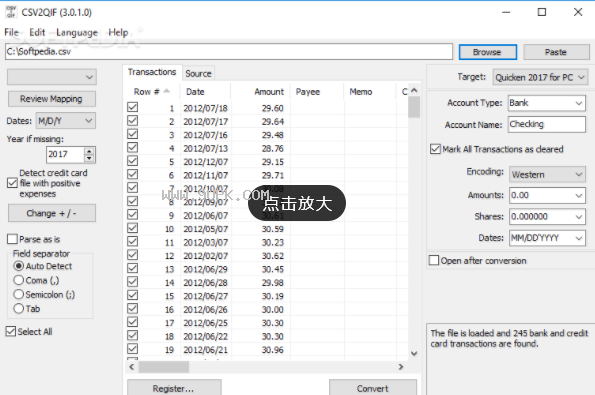Select the Coma (,) separator option

tap(19, 280)
